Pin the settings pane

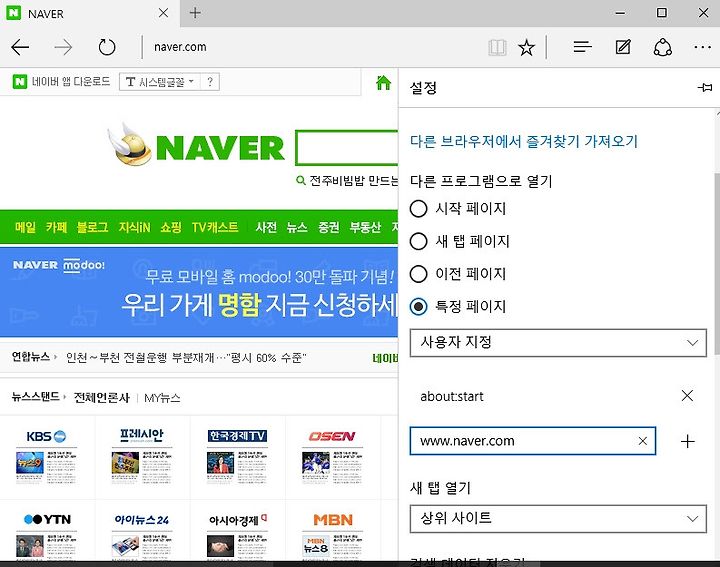(705, 87)
